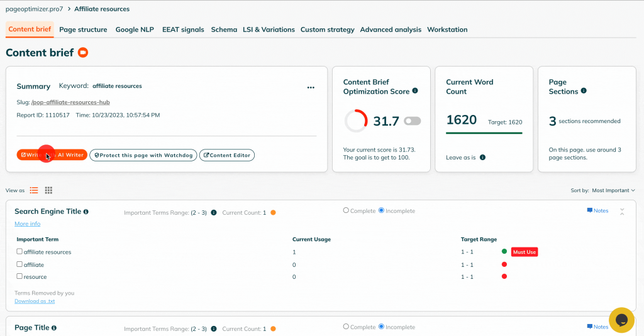Image resolution: width=644 pixels, height=336 pixels.
Task: Click Download as .txt link
Action: (35, 301)
